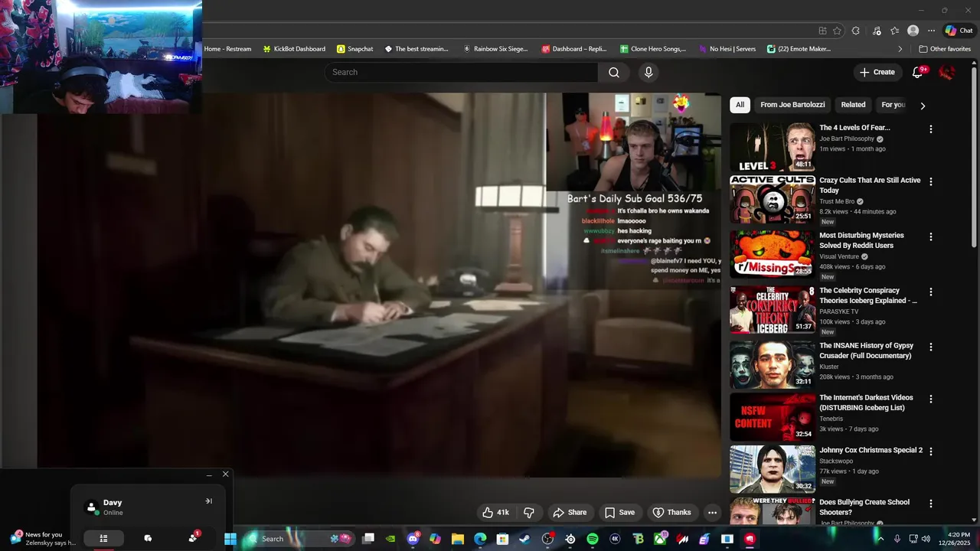Image resolution: width=980 pixels, height=551 pixels.
Task: Select the 'All' filter chip
Action: (740, 105)
